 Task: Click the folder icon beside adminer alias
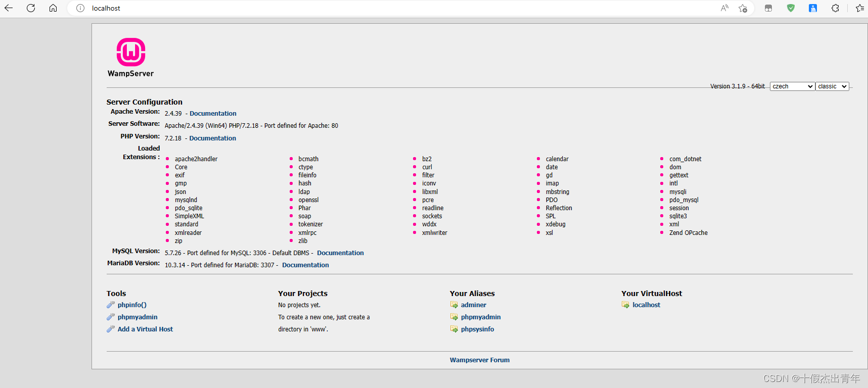click(x=454, y=305)
